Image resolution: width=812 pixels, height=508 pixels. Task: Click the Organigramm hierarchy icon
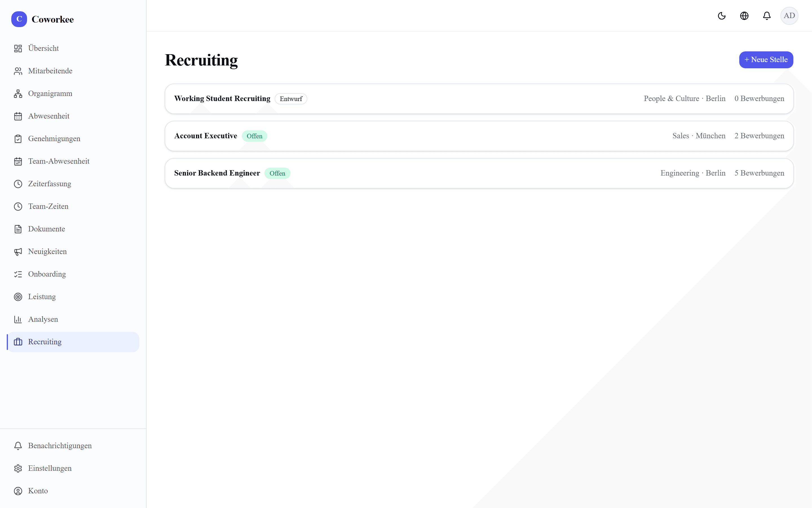click(x=18, y=93)
